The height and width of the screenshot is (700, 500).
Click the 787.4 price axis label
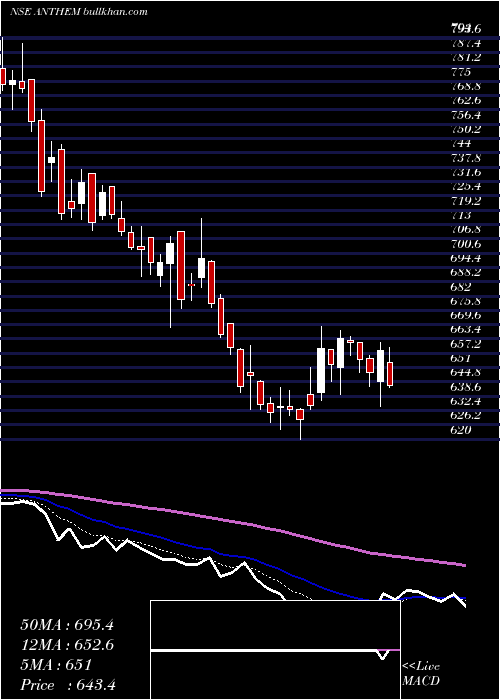pyautogui.click(x=467, y=43)
